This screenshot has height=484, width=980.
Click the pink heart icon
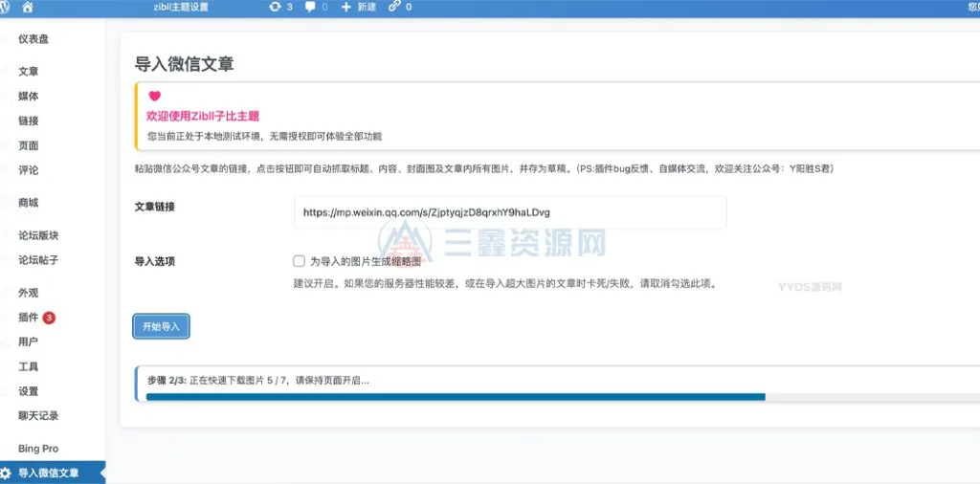pos(154,96)
